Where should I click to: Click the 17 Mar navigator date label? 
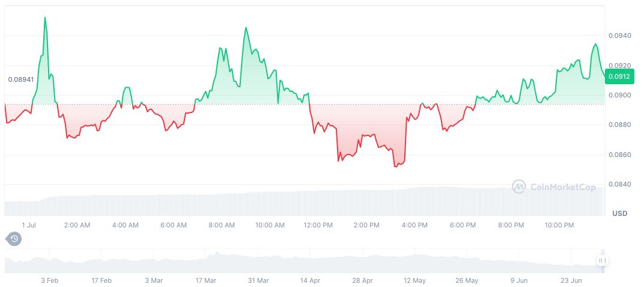pyautogui.click(x=206, y=280)
